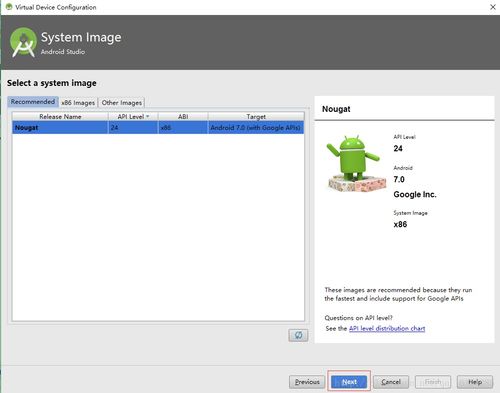
Task: Click the Release Name column header
Action: 60,116
